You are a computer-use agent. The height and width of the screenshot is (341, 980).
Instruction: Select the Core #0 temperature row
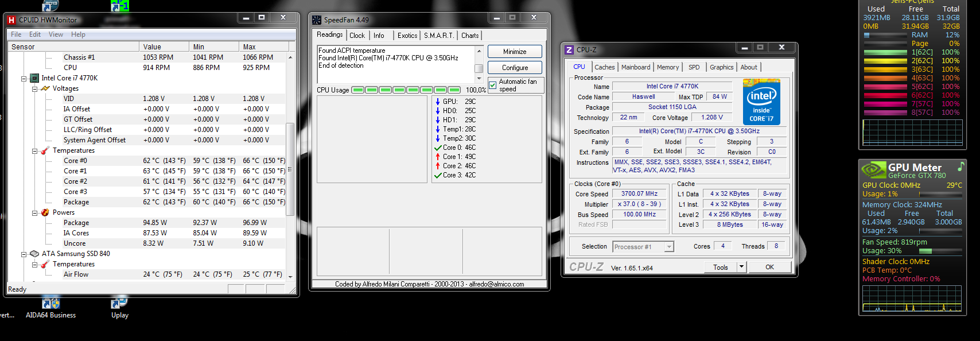click(174, 161)
